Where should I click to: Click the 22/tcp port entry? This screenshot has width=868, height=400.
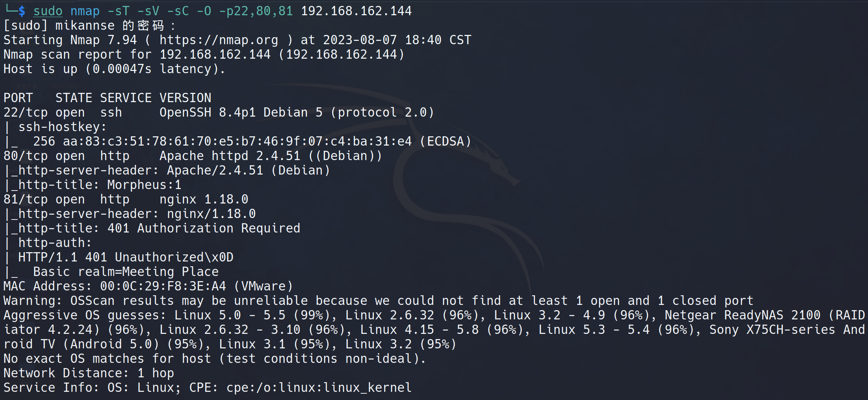(x=26, y=113)
